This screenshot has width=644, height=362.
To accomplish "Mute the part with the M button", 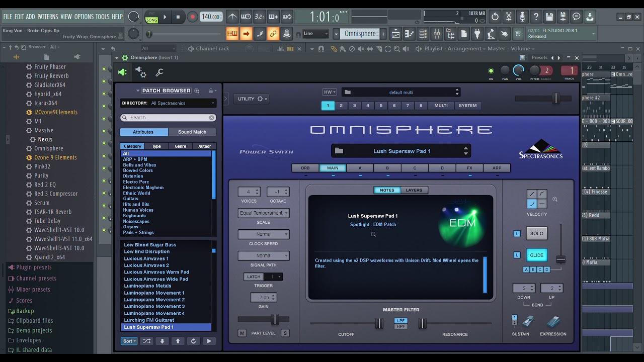I will 242,333.
